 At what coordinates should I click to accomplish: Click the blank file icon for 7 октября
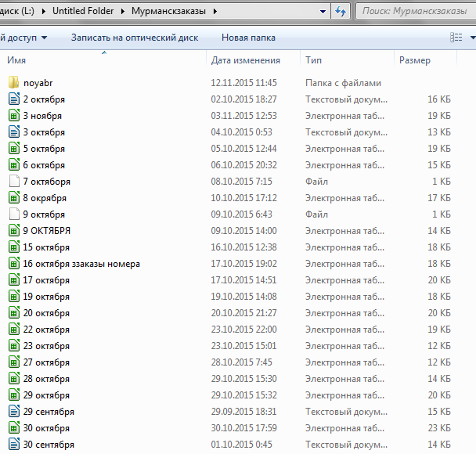tap(13, 182)
